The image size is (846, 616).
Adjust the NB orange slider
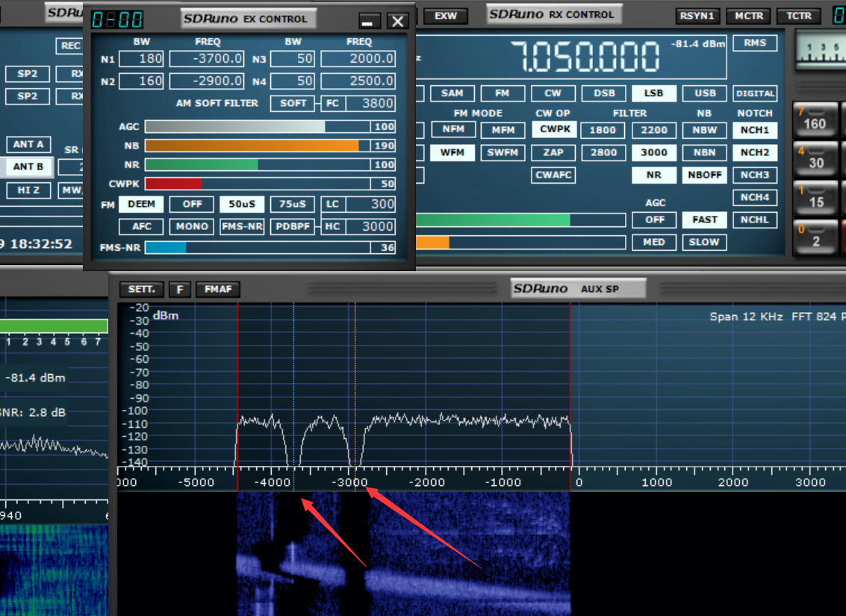pyautogui.click(x=258, y=146)
